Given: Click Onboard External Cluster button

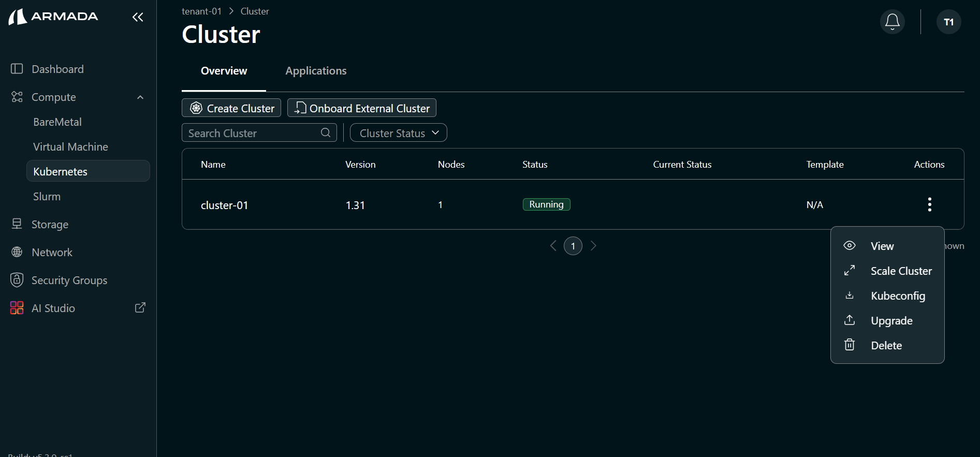Looking at the screenshot, I should pos(362,108).
